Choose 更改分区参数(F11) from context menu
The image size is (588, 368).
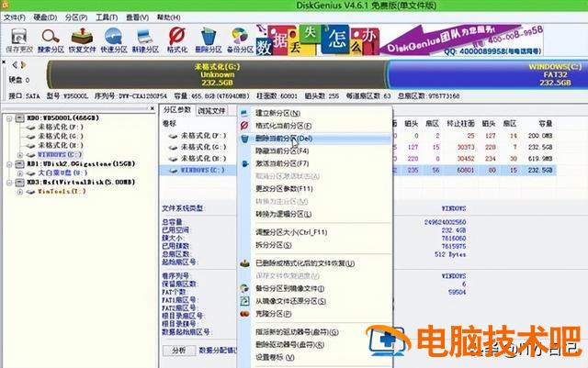(x=315, y=189)
